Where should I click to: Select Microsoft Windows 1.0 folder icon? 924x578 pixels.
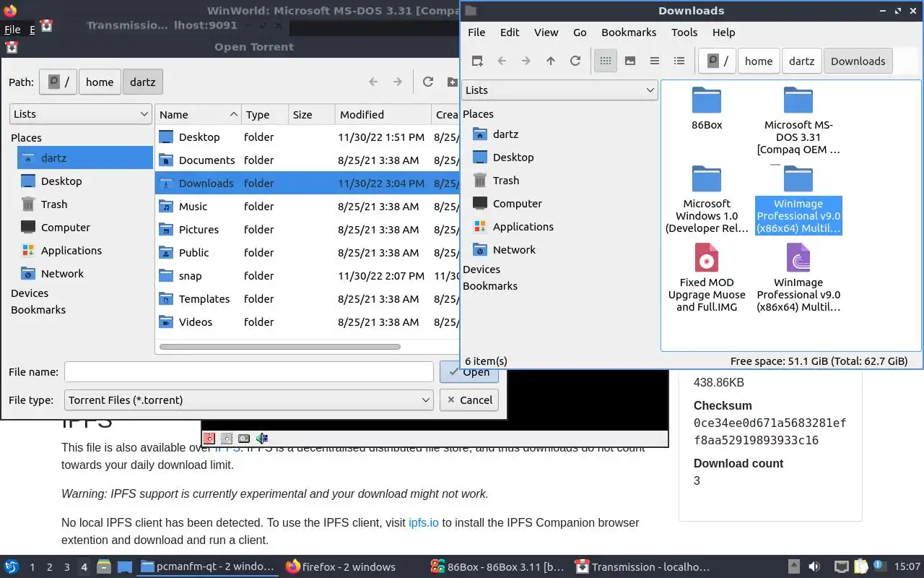[x=707, y=179]
